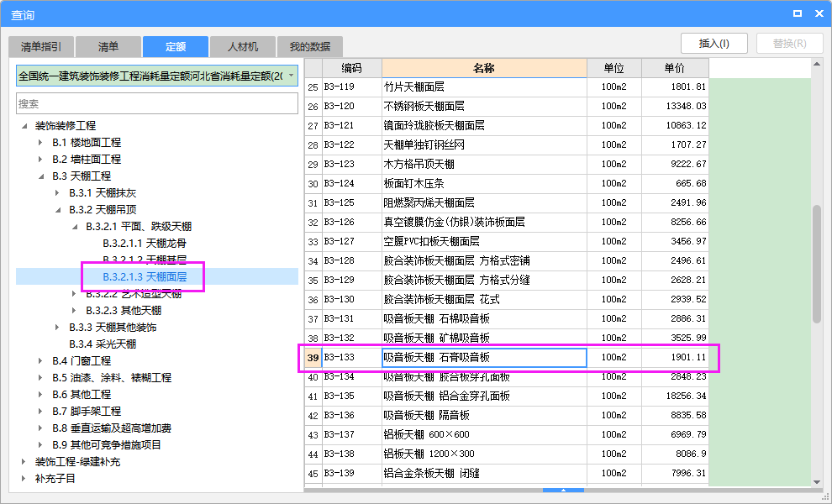The height and width of the screenshot is (504, 832).
Task: Select row 天棚单独钉钢丝网
Action: pyautogui.click(x=507, y=144)
